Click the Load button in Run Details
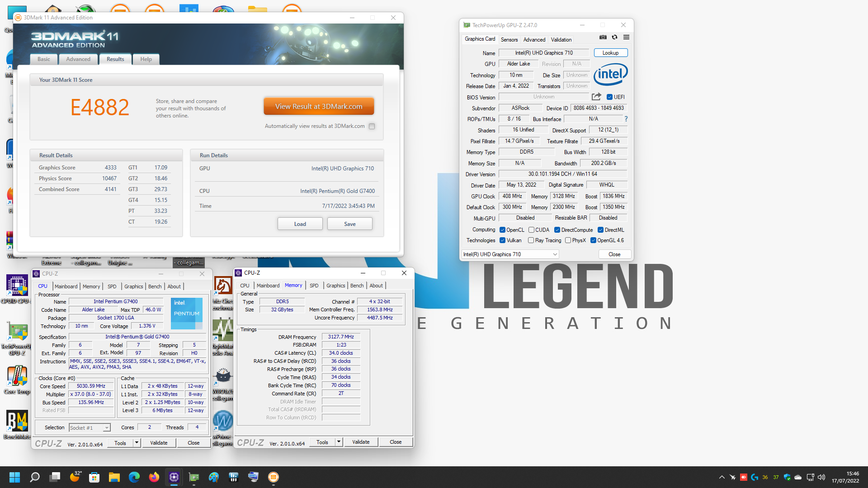This screenshot has height=488, width=868. [x=300, y=224]
